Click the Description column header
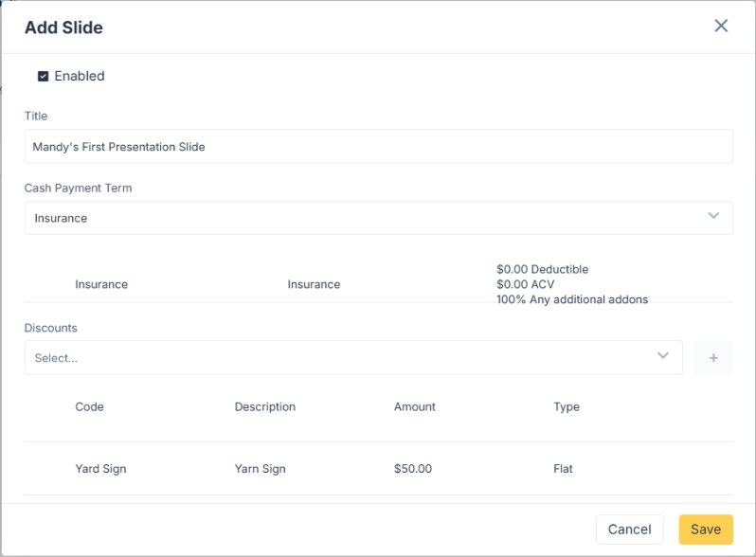756x557 pixels. [x=265, y=406]
